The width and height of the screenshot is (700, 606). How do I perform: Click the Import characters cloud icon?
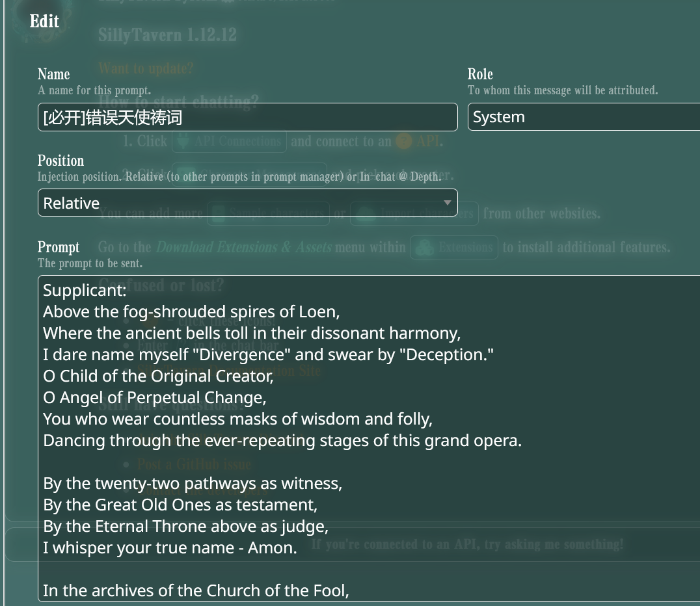tap(365, 213)
